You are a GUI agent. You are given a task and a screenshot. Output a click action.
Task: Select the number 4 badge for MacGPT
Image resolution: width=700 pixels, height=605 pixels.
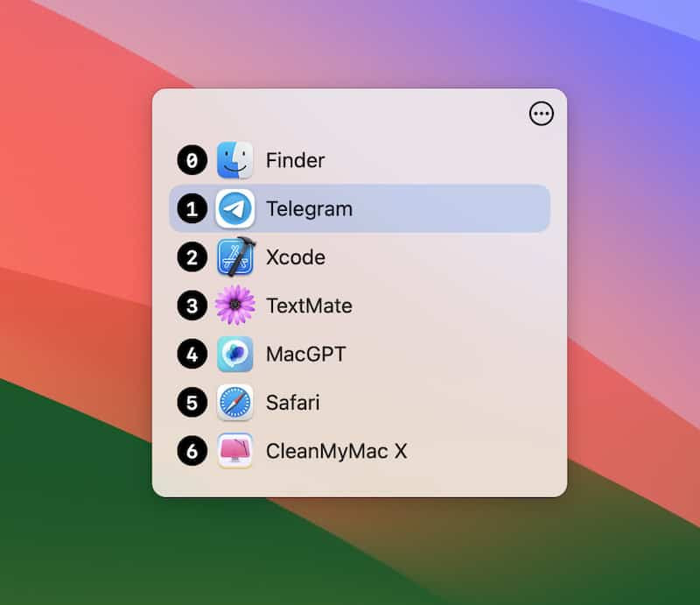click(x=192, y=354)
